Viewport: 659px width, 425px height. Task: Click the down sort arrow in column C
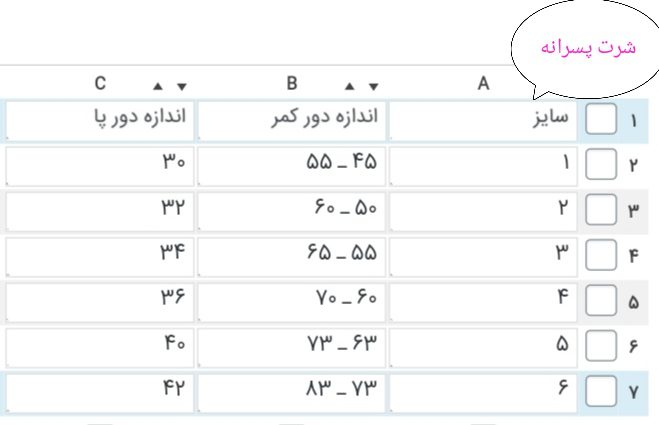point(181,86)
